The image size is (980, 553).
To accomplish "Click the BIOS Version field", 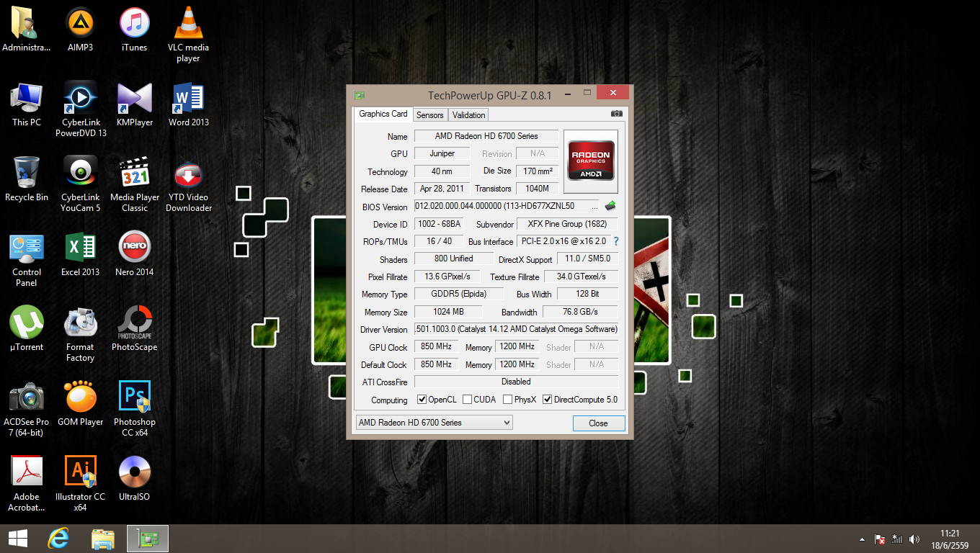I will point(507,206).
